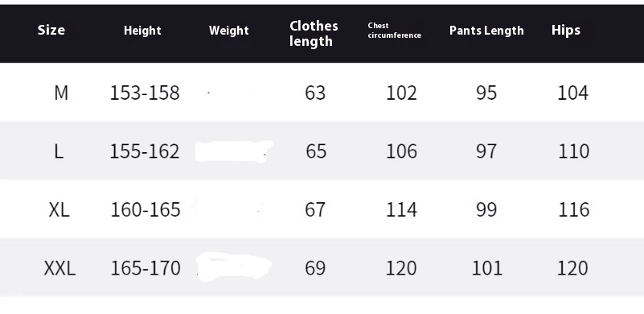Image resolution: width=644 pixels, height=314 pixels.
Task: Select the XXL size label
Action: (60, 268)
